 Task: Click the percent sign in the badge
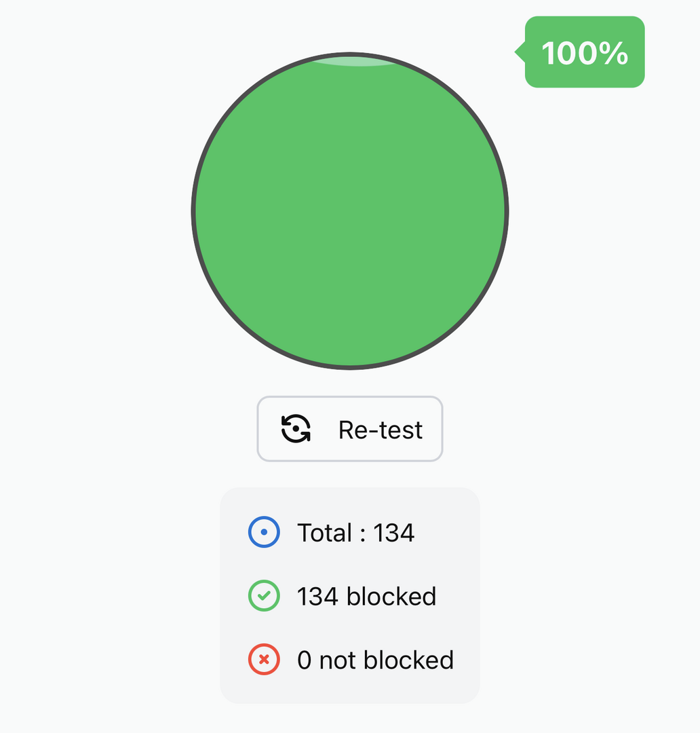click(x=615, y=53)
